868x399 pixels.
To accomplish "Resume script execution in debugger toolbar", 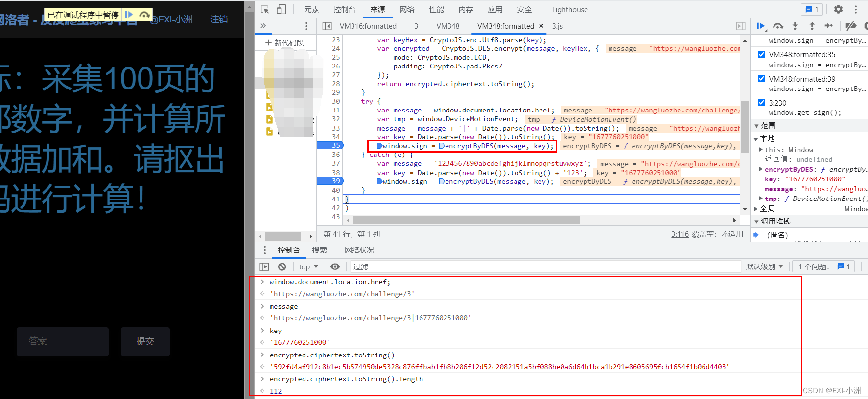I will pyautogui.click(x=761, y=26).
